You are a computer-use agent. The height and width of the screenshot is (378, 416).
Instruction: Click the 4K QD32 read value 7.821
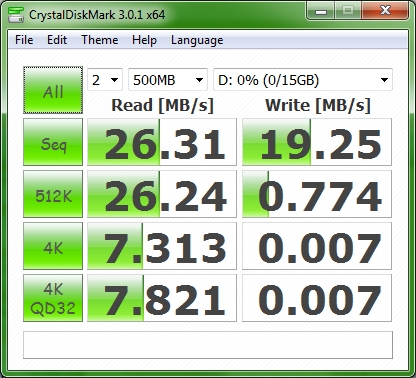point(162,298)
